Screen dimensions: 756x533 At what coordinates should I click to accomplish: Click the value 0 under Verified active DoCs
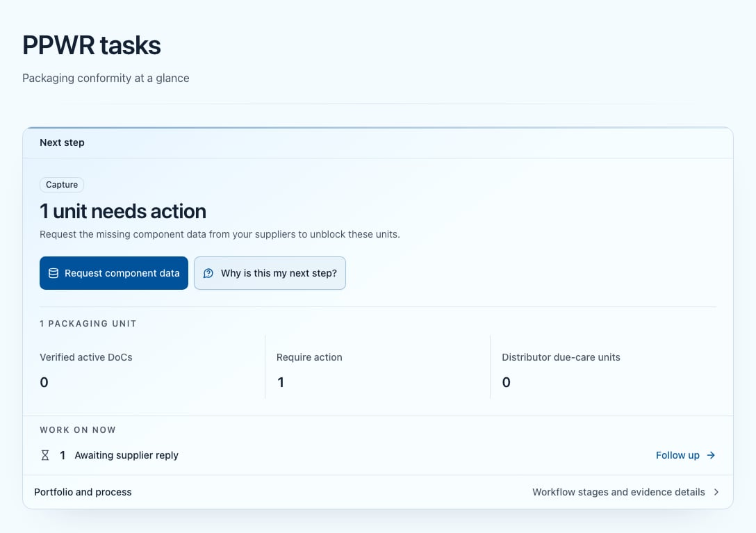[44, 382]
